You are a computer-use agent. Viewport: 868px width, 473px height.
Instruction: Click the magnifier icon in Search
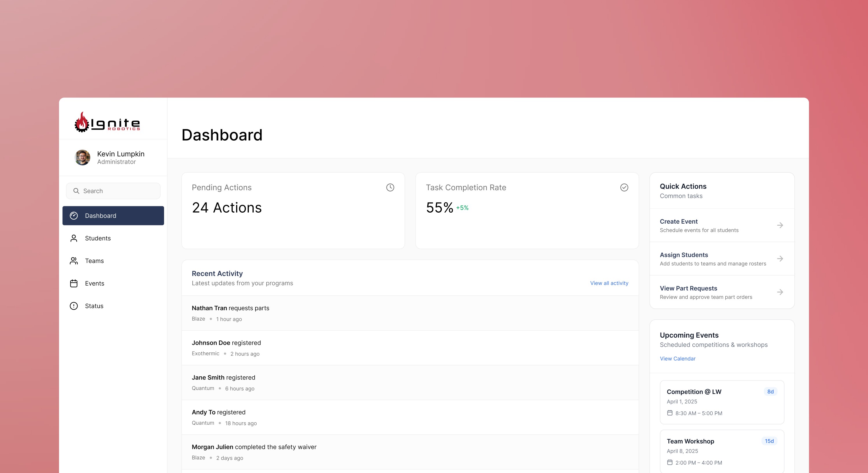pos(76,191)
